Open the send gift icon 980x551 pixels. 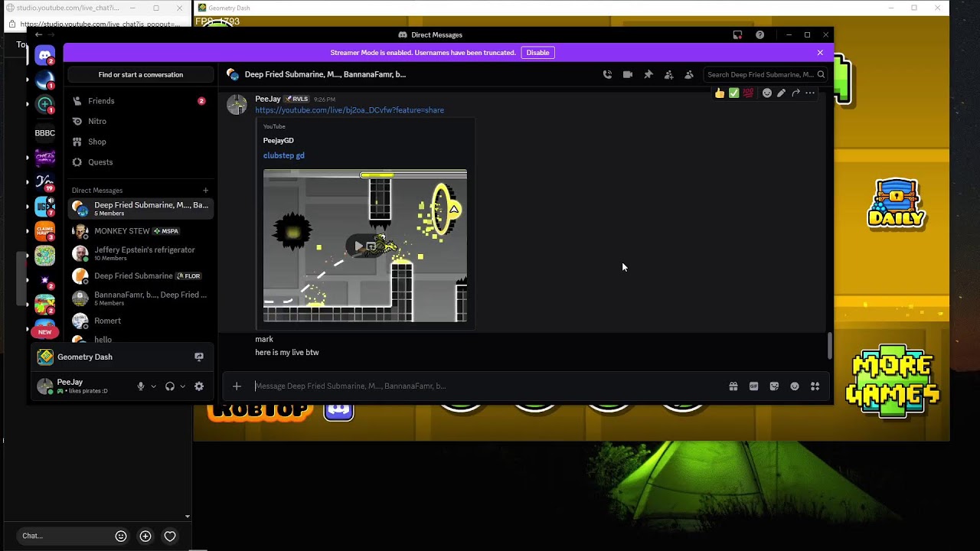(733, 386)
